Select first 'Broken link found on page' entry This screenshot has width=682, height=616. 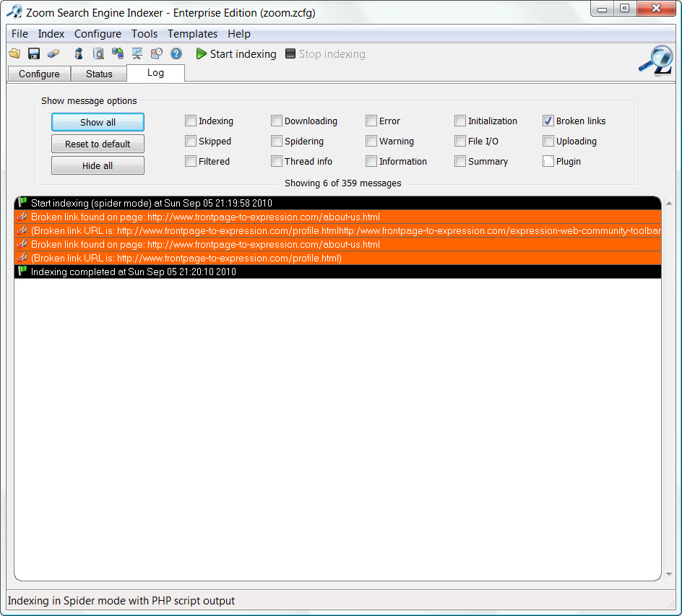click(337, 217)
